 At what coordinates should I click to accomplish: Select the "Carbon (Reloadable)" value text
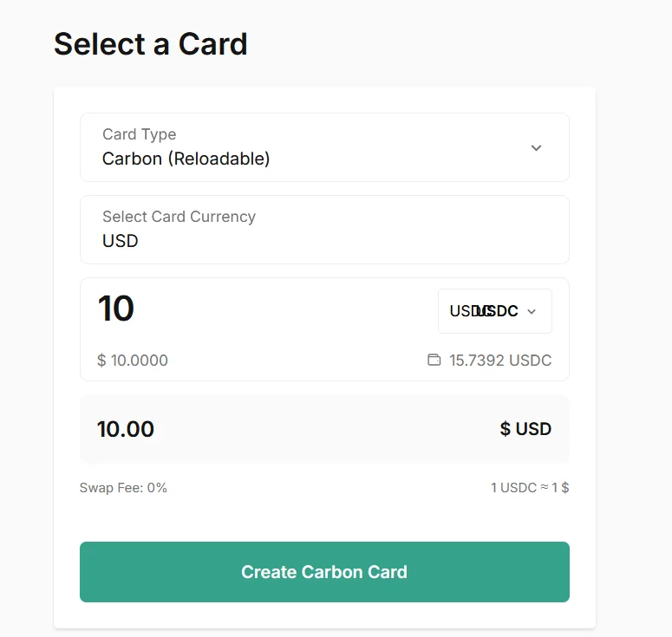pyautogui.click(x=186, y=159)
